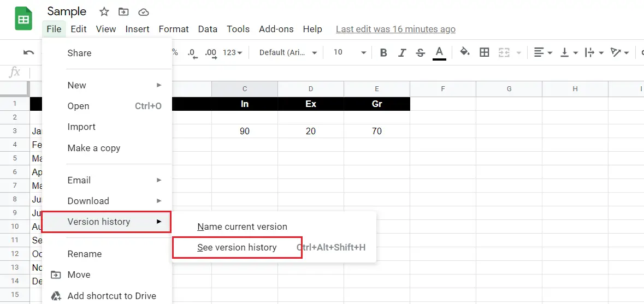The height and width of the screenshot is (304, 644).
Task: Choose Import in the File menu
Action: coord(107,127)
